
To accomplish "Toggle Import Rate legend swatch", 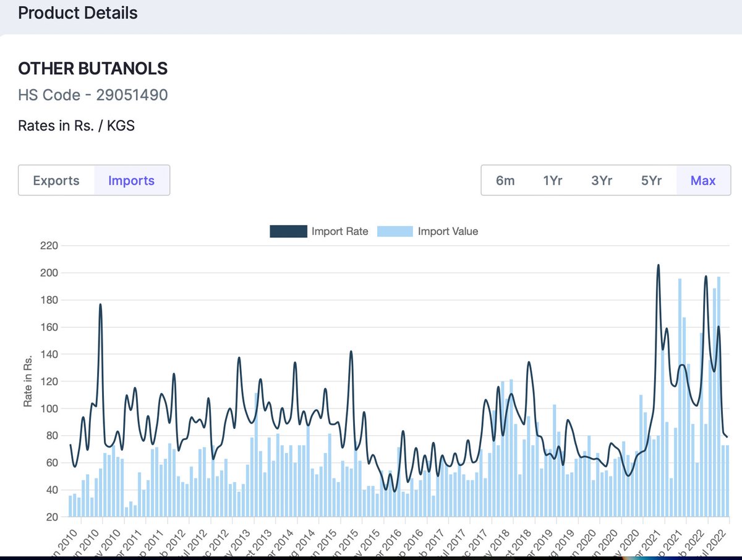I will tap(288, 231).
